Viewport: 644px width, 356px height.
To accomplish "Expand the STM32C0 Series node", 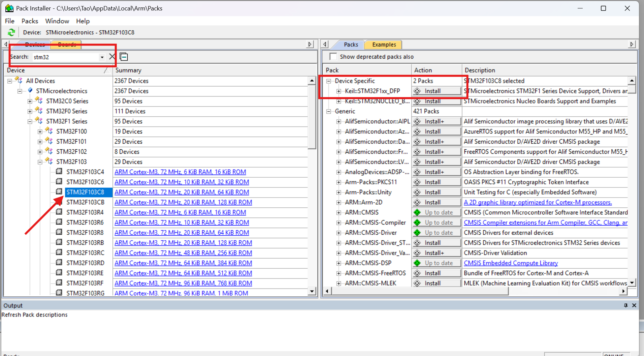I will coord(30,101).
